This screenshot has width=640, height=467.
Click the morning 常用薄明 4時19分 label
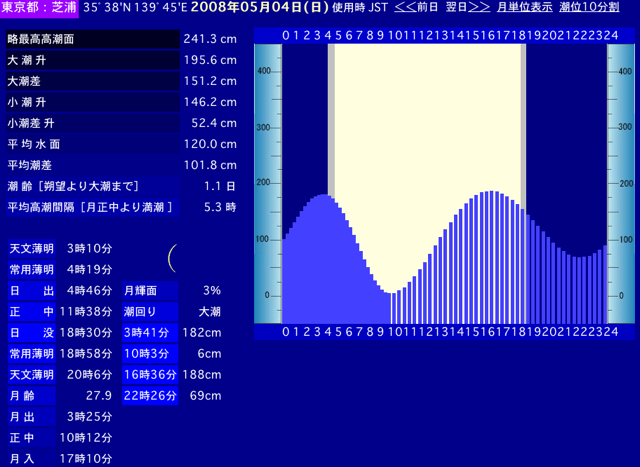pyautogui.click(x=31, y=270)
